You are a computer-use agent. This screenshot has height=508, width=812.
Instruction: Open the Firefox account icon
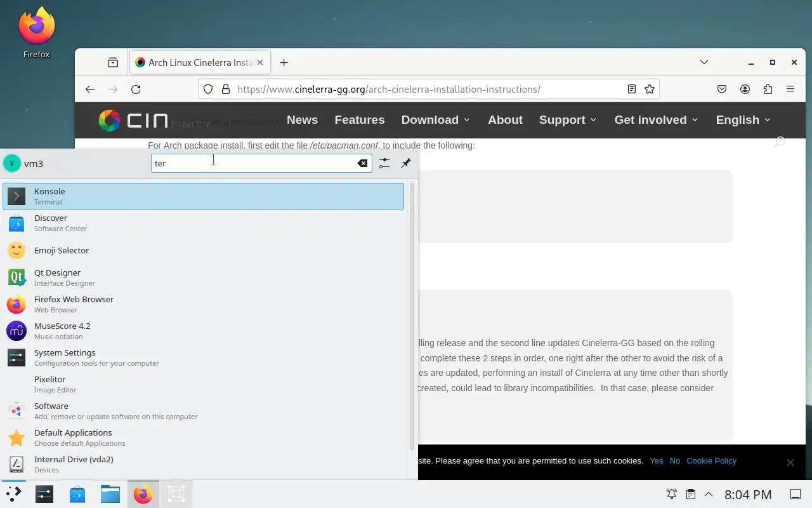[745, 90]
